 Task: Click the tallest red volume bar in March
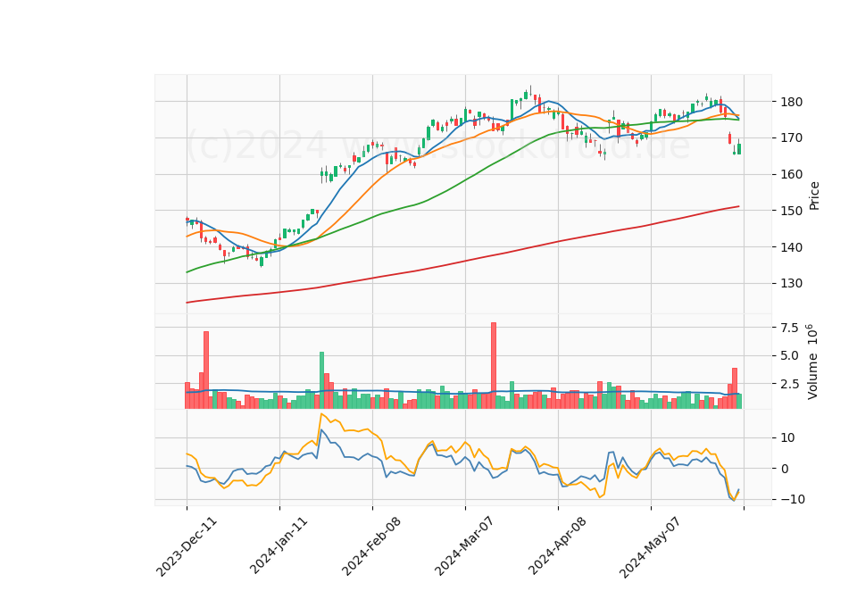[494, 366]
